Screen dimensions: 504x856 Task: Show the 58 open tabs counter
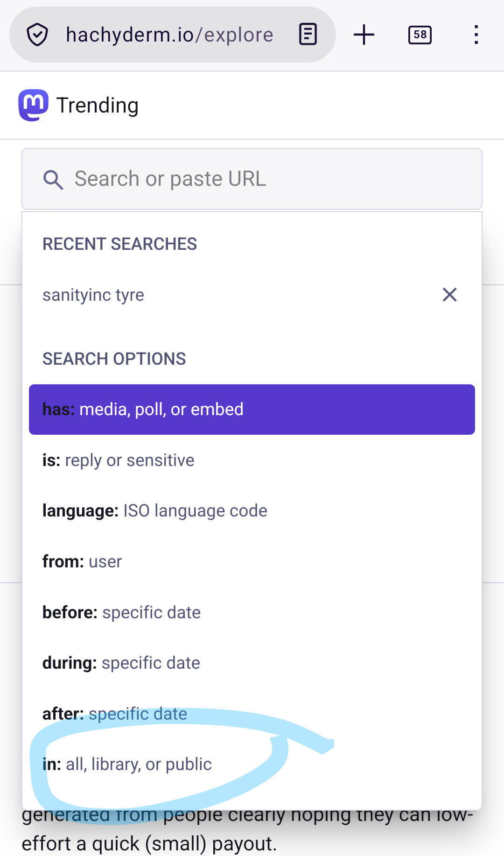420,35
